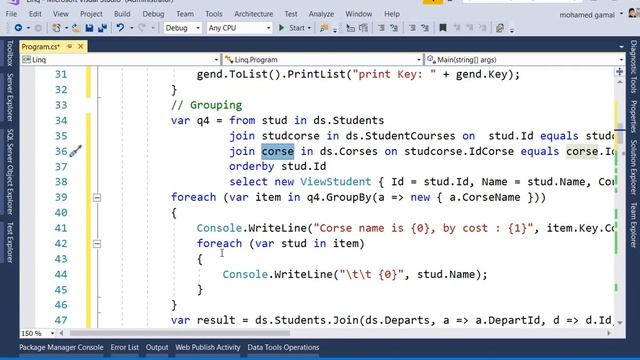
Task: Open the Start button dropdown arrow
Action: pos(309,28)
